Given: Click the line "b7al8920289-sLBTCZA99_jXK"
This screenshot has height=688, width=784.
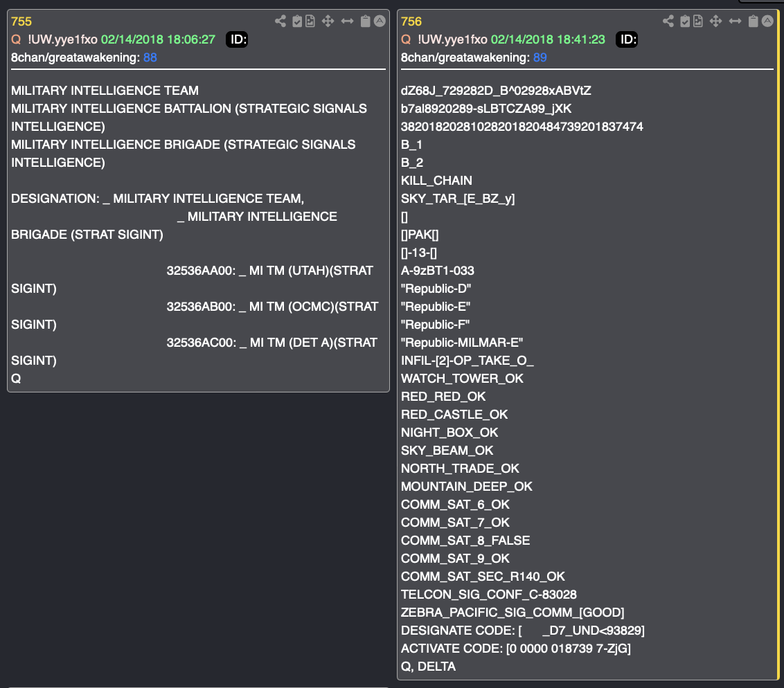Looking at the screenshot, I should (486, 109).
